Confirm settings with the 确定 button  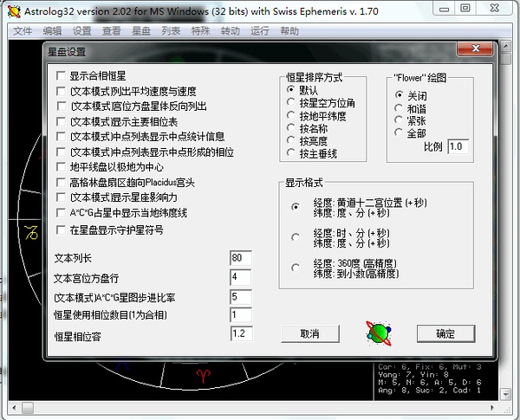tap(445, 333)
